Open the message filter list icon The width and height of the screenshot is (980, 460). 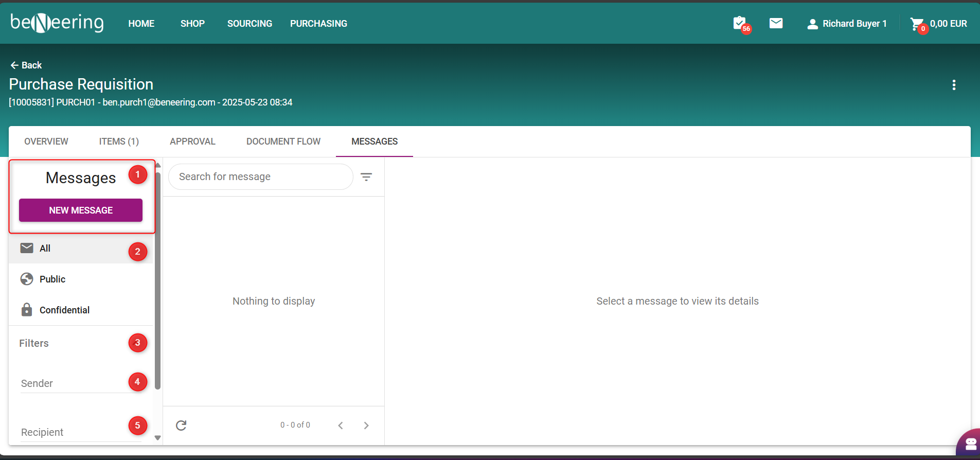(x=366, y=177)
